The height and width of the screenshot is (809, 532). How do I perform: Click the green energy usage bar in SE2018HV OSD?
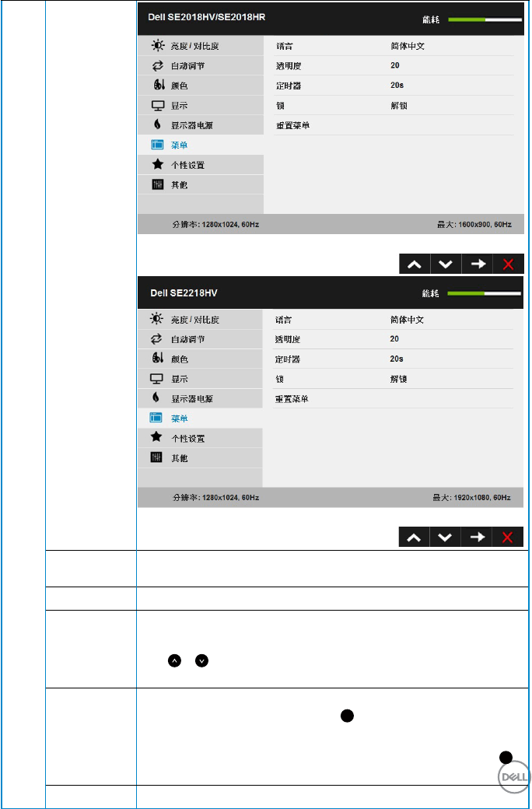(x=485, y=19)
